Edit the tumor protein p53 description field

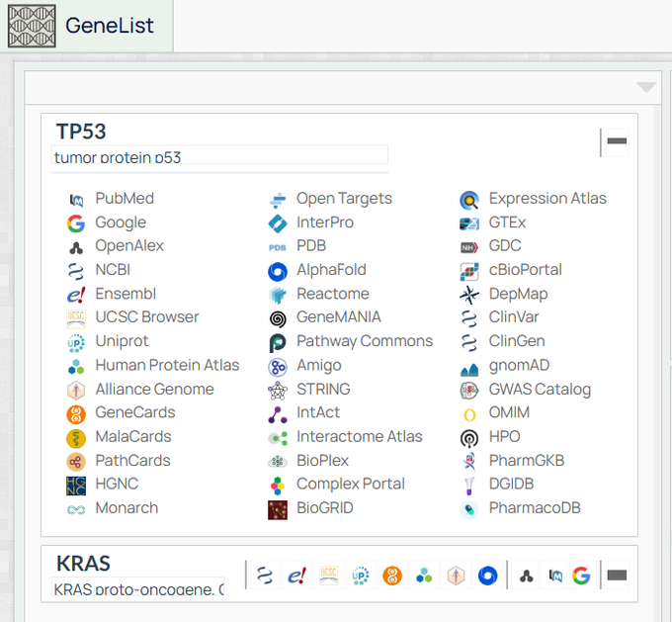tap(219, 154)
